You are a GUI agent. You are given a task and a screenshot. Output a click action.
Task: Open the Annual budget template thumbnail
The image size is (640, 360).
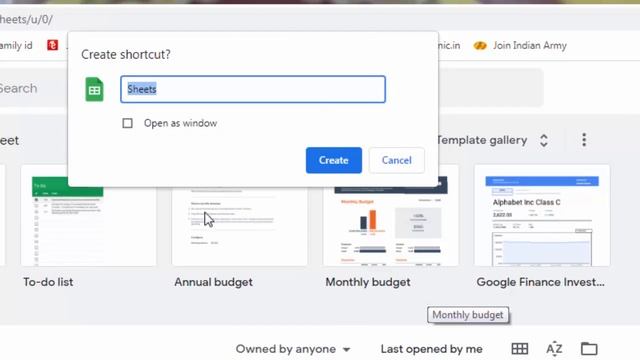[x=240, y=227]
